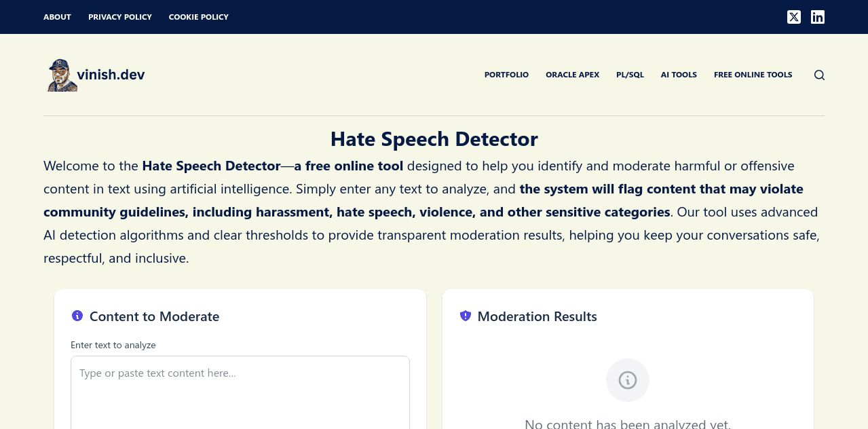Select FREE ONLINE TOOLS in navigation
This screenshot has height=429, width=868.
coord(753,75)
